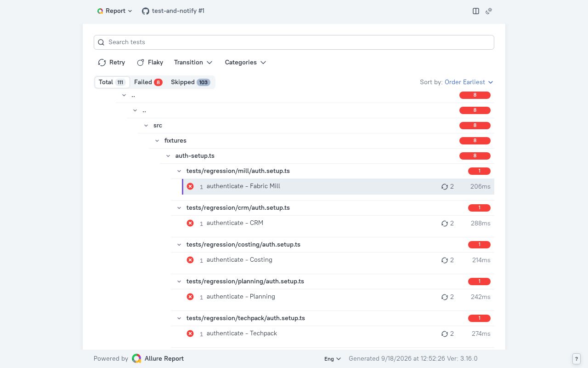Toggle the Retry filter

pyautogui.click(x=111, y=63)
